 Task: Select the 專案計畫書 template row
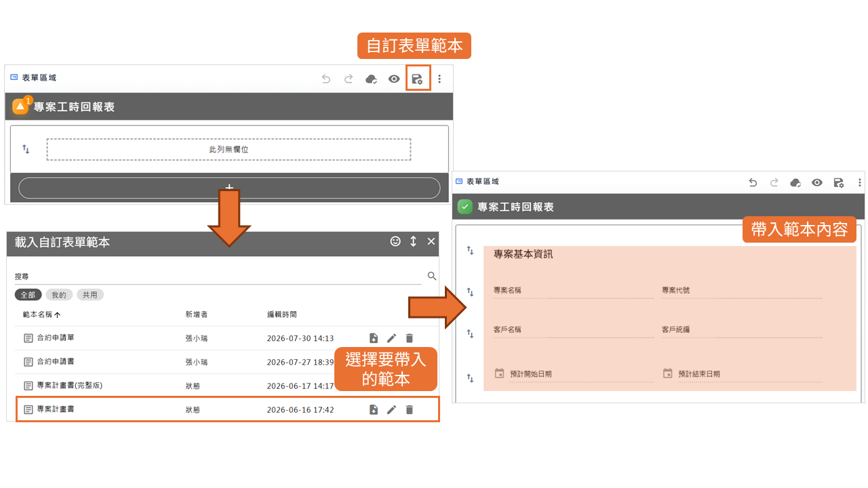pos(227,409)
